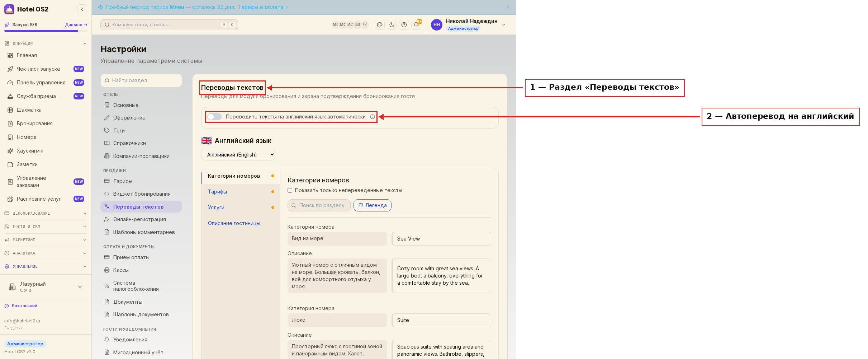
Task: Click the info icon beside the auto-translate label
Action: (x=373, y=117)
